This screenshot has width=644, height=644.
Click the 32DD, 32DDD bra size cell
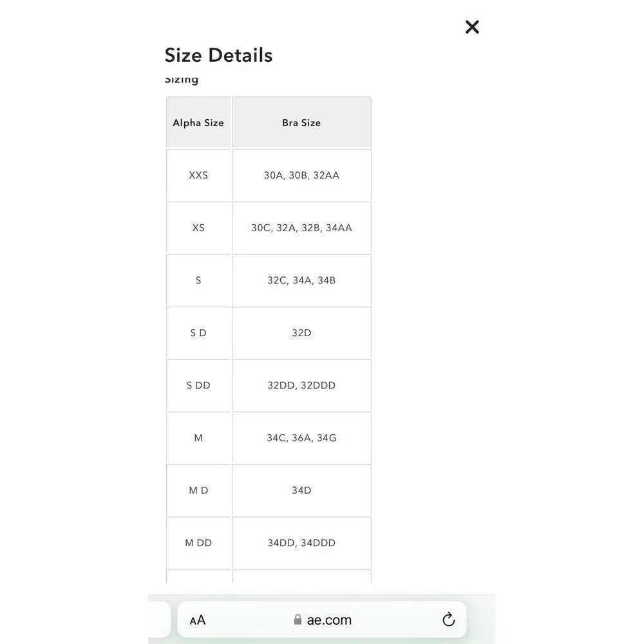pos(301,386)
